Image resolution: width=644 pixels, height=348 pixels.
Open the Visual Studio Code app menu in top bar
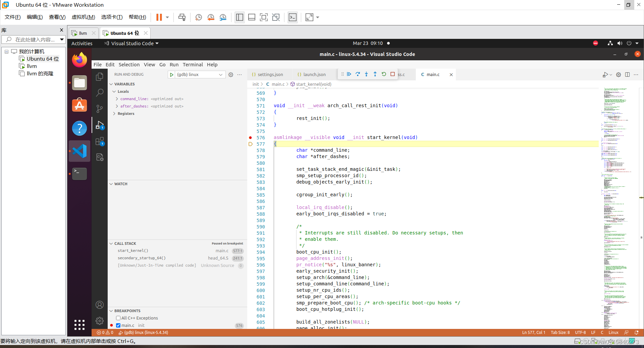(x=131, y=43)
